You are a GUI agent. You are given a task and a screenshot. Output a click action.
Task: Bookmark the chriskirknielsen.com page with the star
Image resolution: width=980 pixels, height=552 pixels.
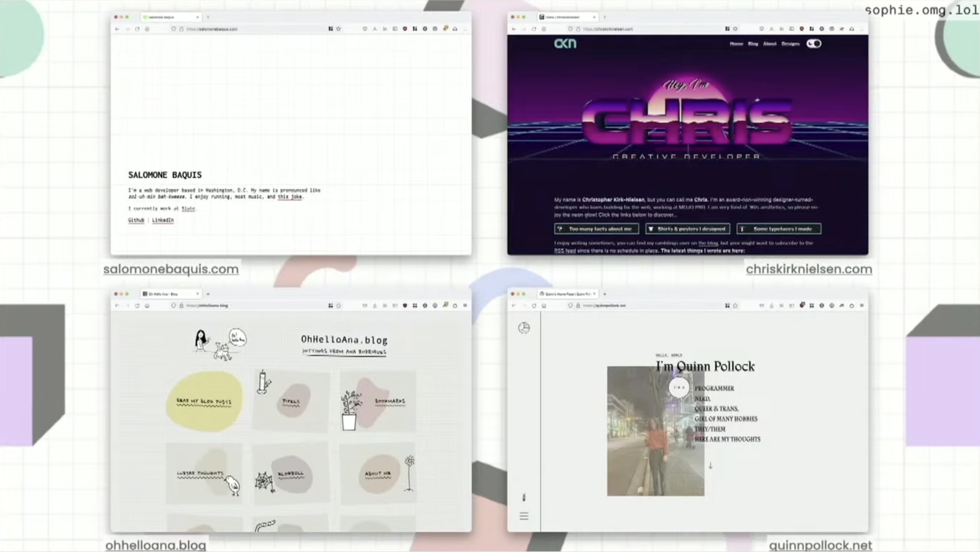(735, 29)
